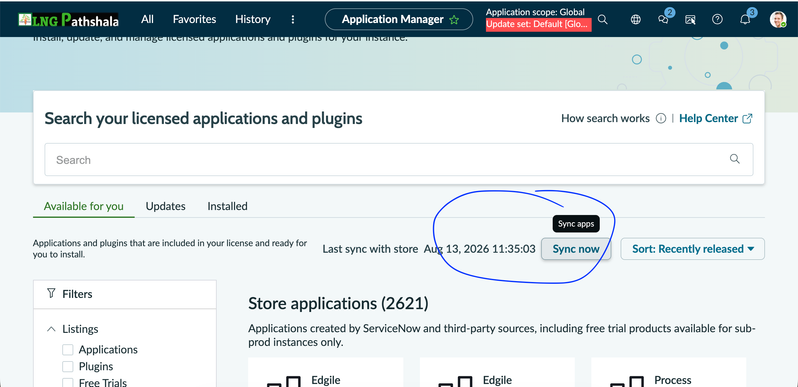This screenshot has width=798, height=387.
Task: Click the Application Manager title pill
Action: point(399,19)
